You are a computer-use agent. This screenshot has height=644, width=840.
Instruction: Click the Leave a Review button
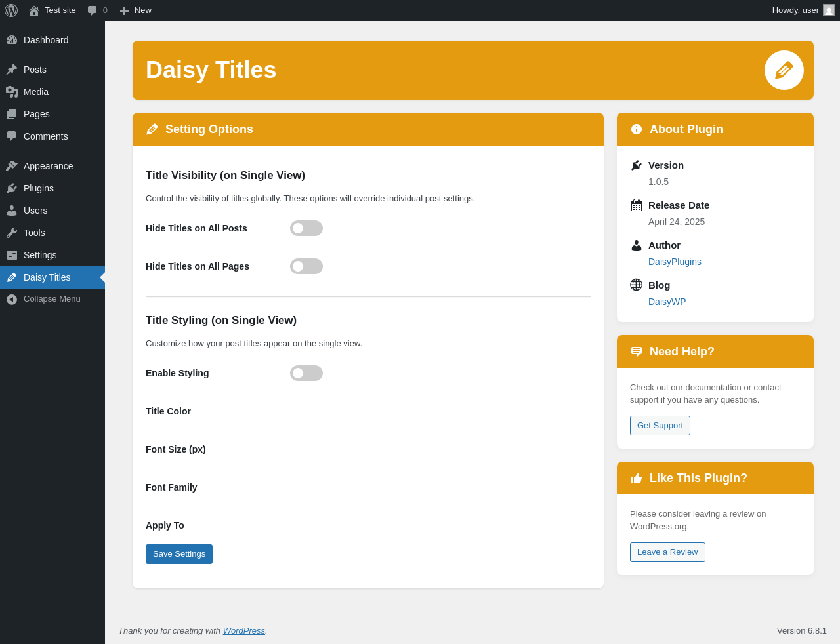(x=667, y=552)
